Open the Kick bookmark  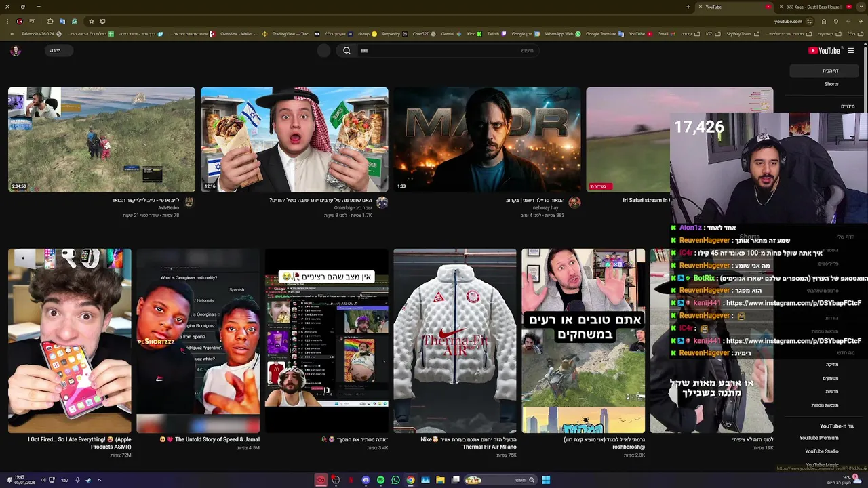[474, 33]
